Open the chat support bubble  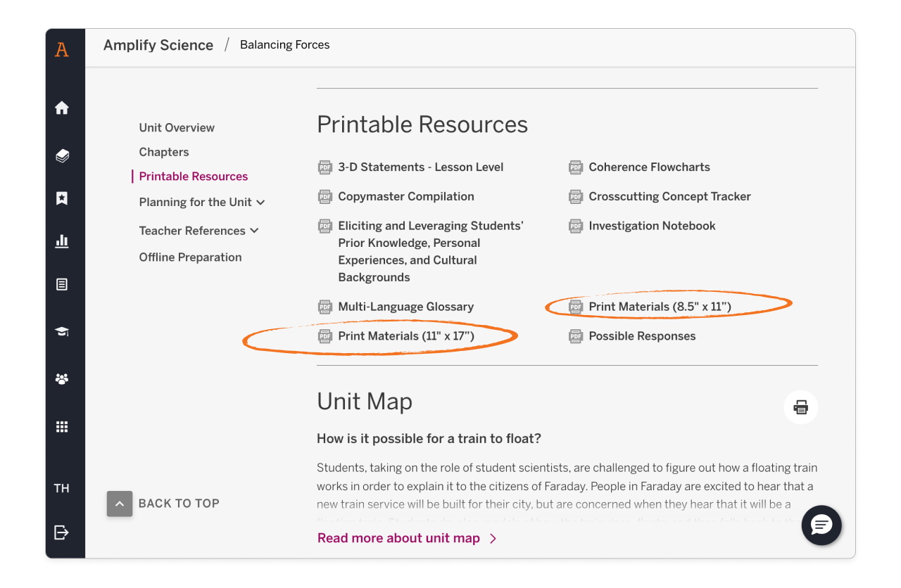(821, 525)
